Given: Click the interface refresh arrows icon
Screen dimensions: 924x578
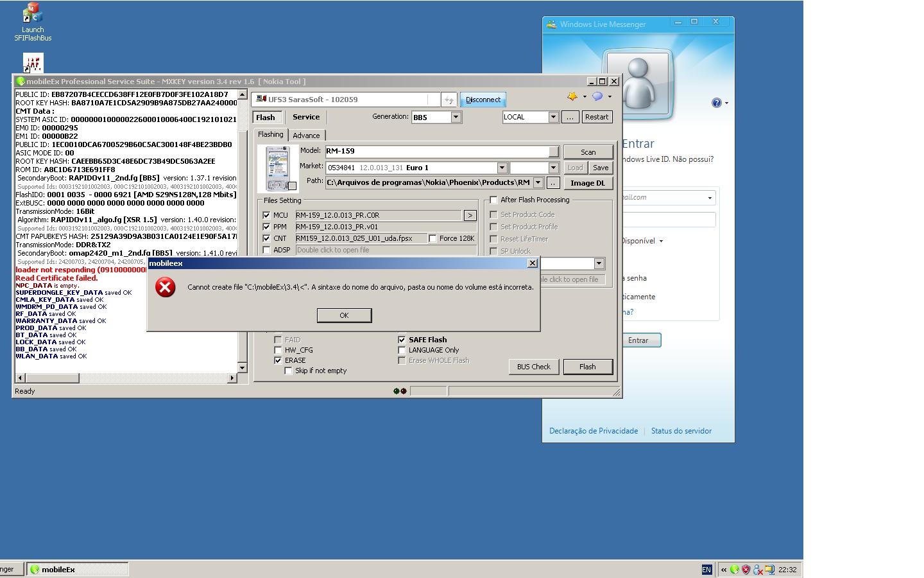Looking at the screenshot, I should (449, 100).
